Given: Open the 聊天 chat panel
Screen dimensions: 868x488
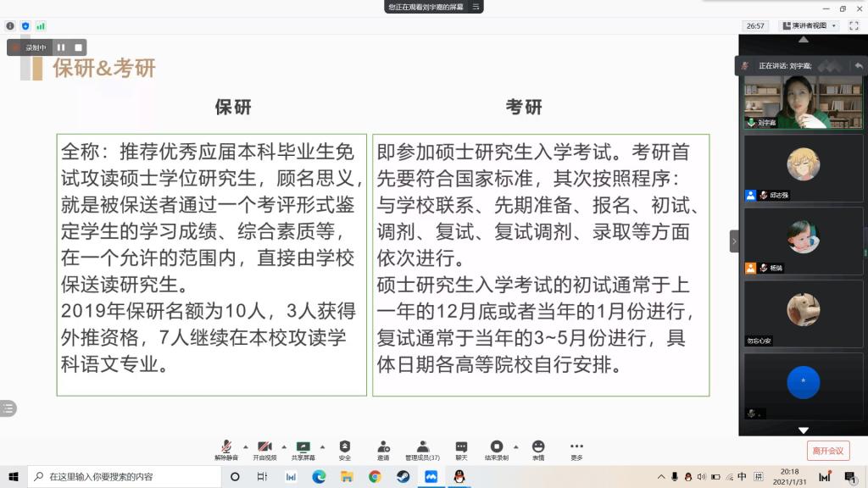Looking at the screenshot, I should [x=461, y=449].
